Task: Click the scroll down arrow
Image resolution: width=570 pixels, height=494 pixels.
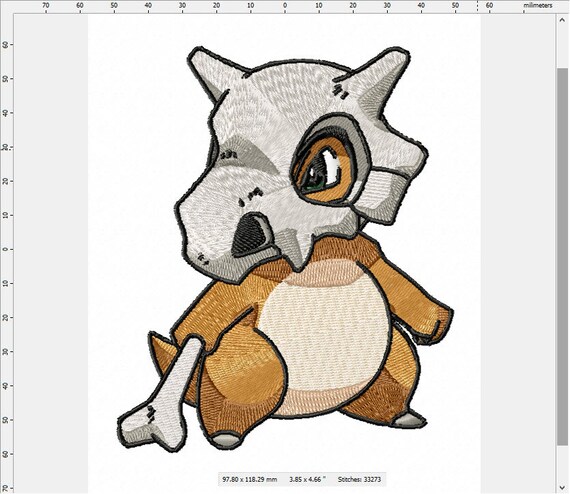Action: [562, 487]
